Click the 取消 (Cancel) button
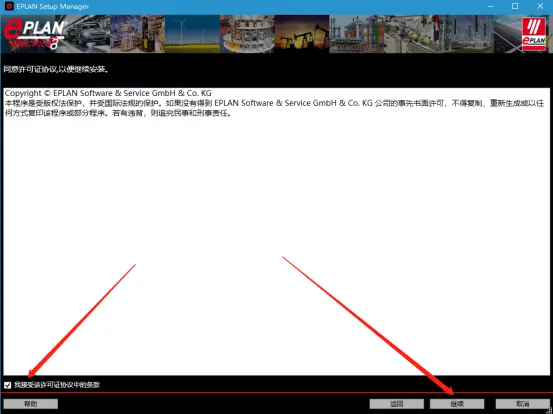Viewport: 553px width, 414px height. click(x=522, y=404)
